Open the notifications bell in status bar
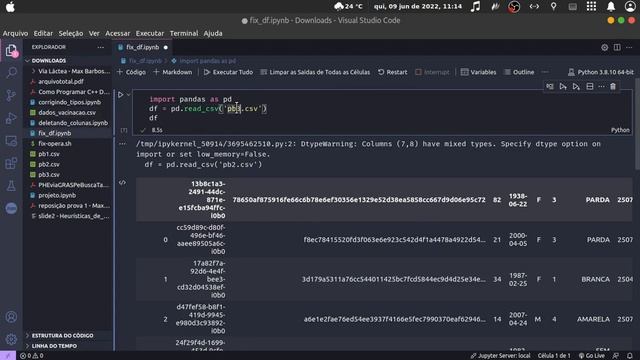The height and width of the screenshot is (360, 640). 630,356
